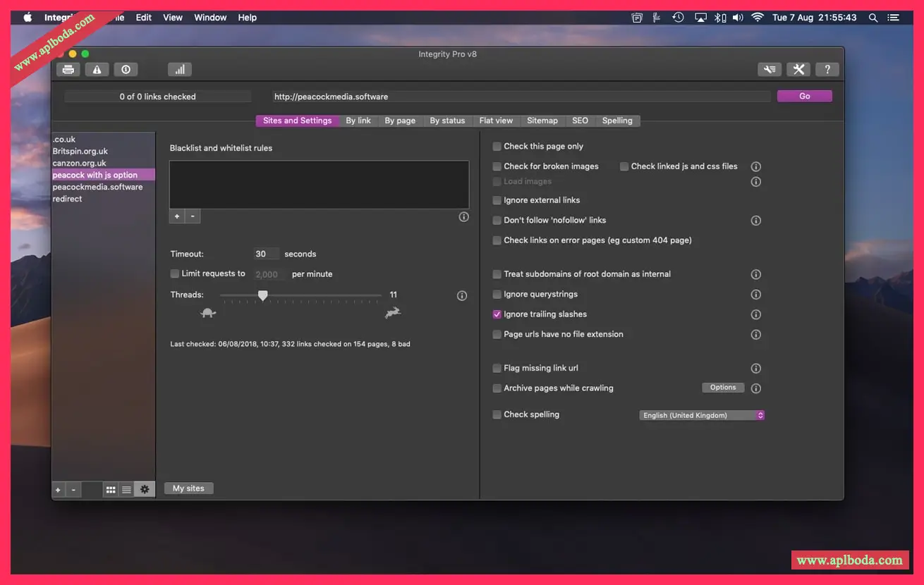Screen dimensions: 924x585
Task: Click the wrench-with-lines toolbar button
Action: pyautogui.click(x=770, y=69)
